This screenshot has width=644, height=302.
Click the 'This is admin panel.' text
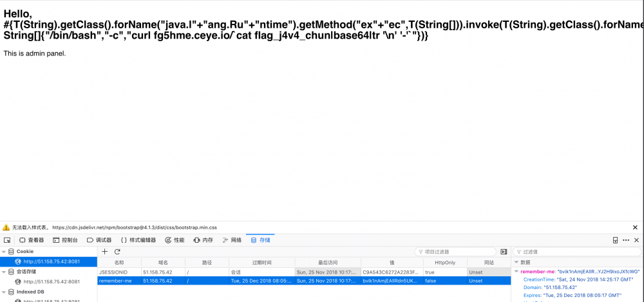tap(35, 53)
